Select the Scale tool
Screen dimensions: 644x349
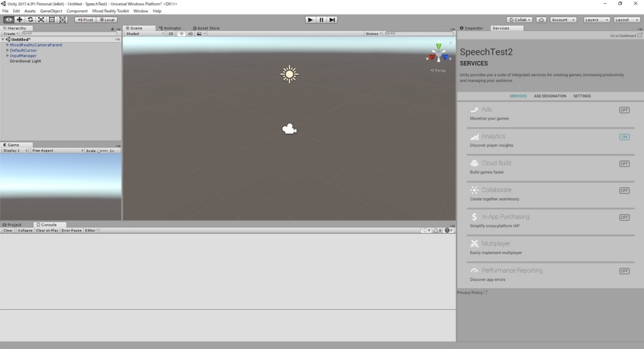[41, 19]
